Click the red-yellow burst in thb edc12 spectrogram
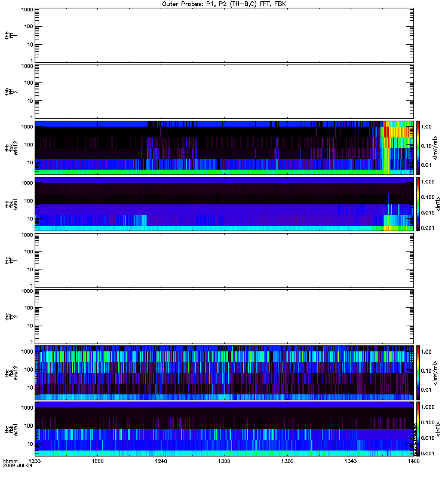This screenshot has height=478, width=448. pos(396,131)
